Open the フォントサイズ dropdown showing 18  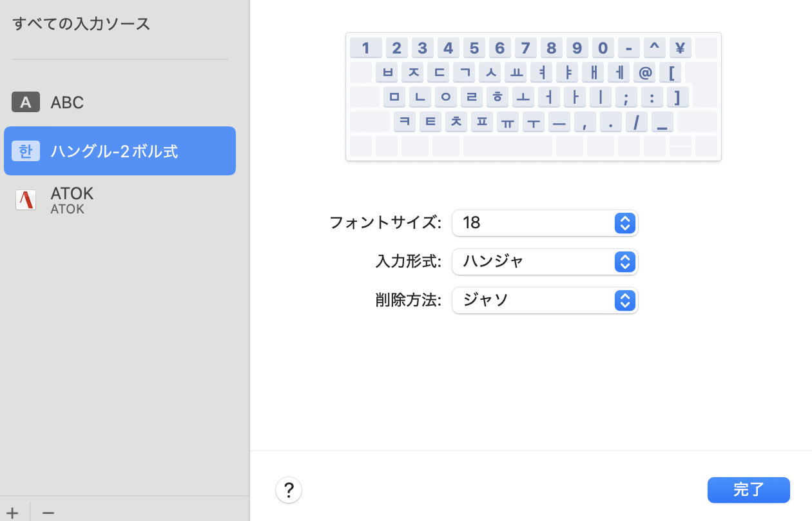545,223
